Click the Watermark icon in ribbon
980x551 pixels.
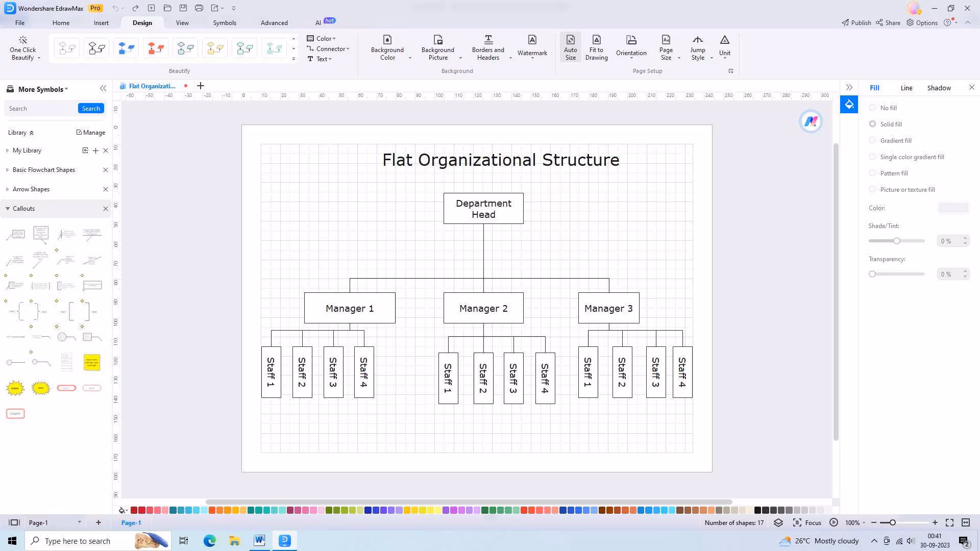pos(532,41)
